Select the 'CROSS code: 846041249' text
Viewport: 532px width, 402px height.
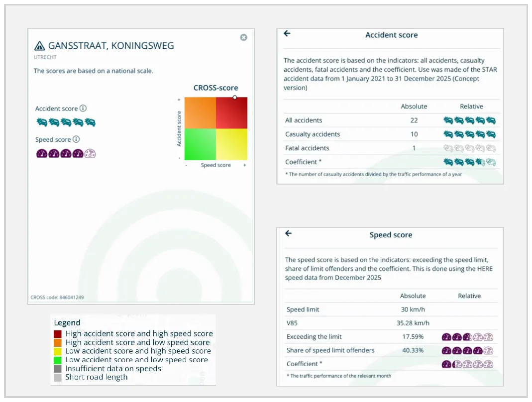[57, 298]
